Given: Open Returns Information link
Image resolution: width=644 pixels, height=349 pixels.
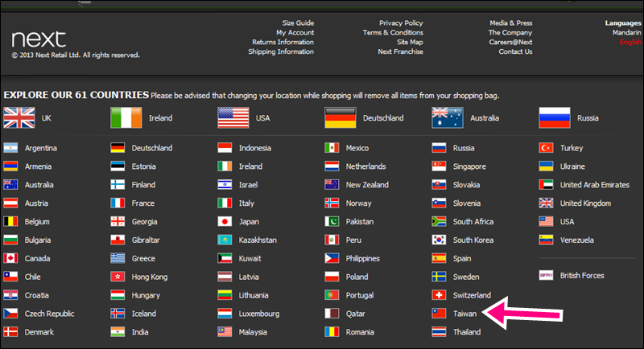Looking at the screenshot, I should tap(283, 42).
